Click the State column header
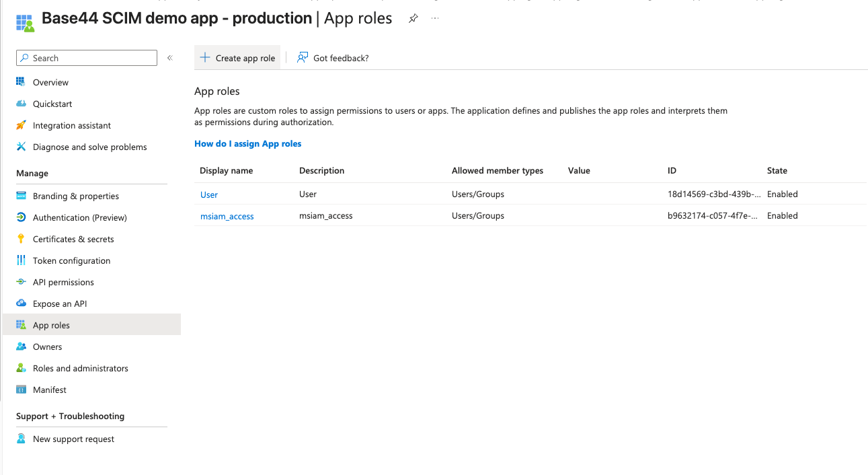 point(777,170)
